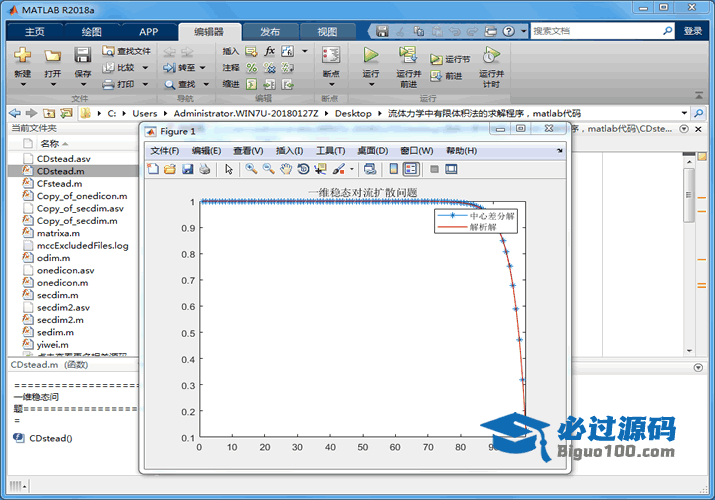
Task: Click the comment percent (%) icon
Action: click(251, 68)
